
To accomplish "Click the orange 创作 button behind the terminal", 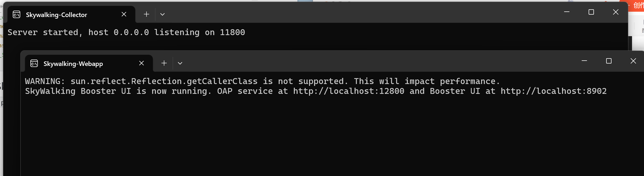I will (x=637, y=6).
